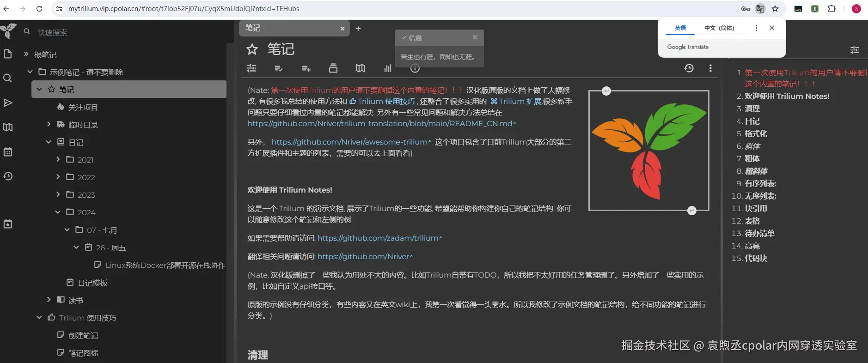The image size is (868, 363).
Task: Open the note revisions clock icon
Action: [689, 68]
